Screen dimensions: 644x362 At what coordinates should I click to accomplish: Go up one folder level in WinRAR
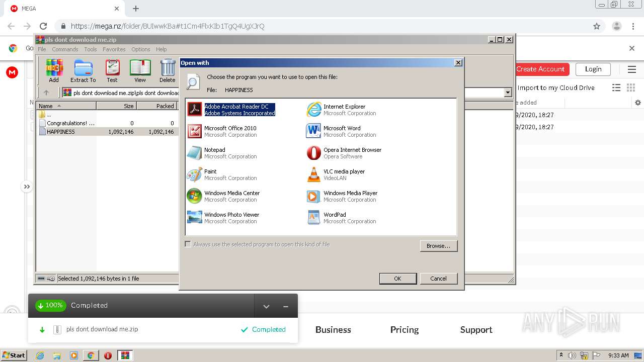point(46,93)
